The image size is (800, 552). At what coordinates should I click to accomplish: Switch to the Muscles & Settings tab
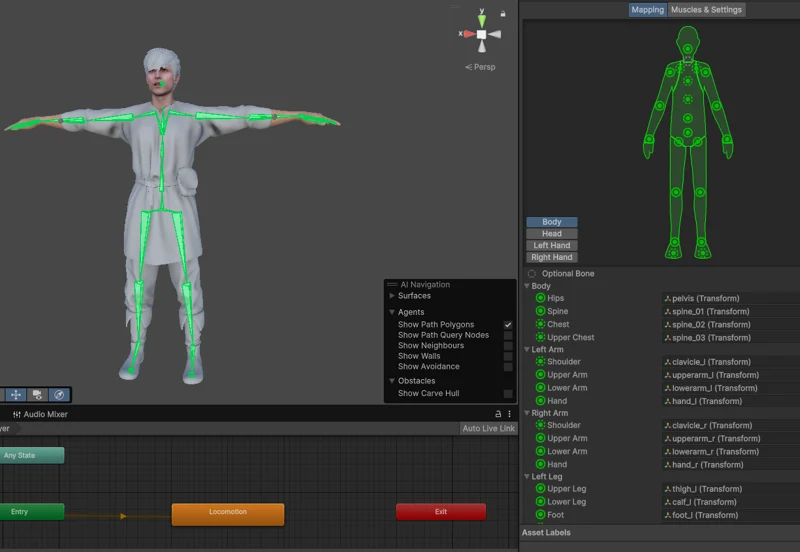coord(706,10)
